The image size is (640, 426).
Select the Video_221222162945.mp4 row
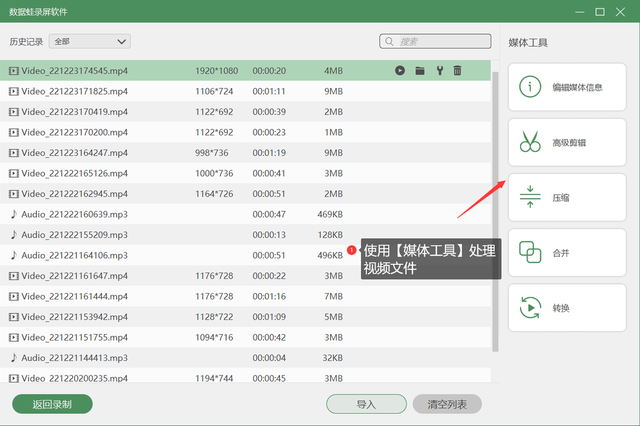coord(245,193)
